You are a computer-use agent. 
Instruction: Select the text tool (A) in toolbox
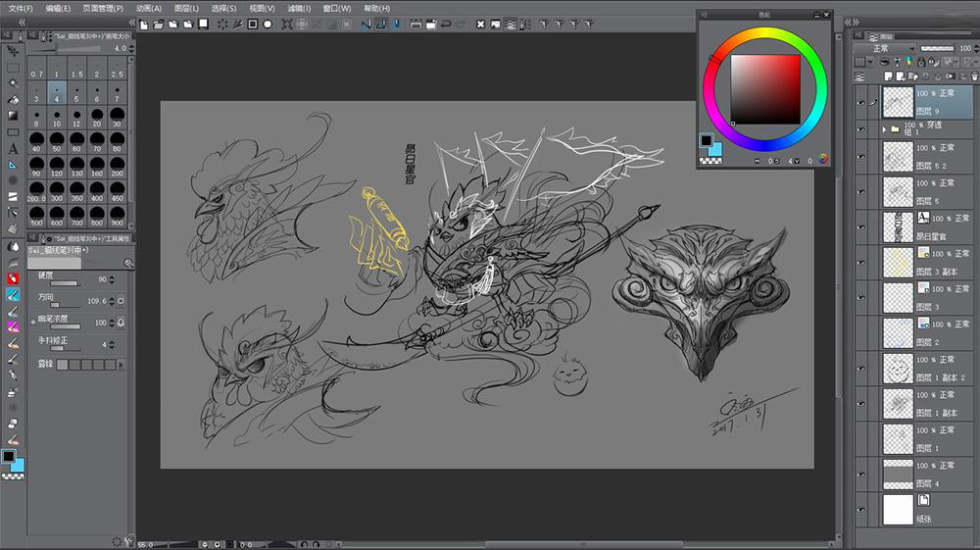pos(13,149)
